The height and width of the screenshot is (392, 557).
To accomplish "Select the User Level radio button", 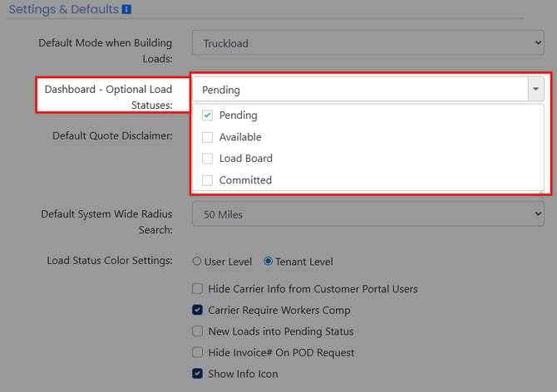I will coord(197,262).
